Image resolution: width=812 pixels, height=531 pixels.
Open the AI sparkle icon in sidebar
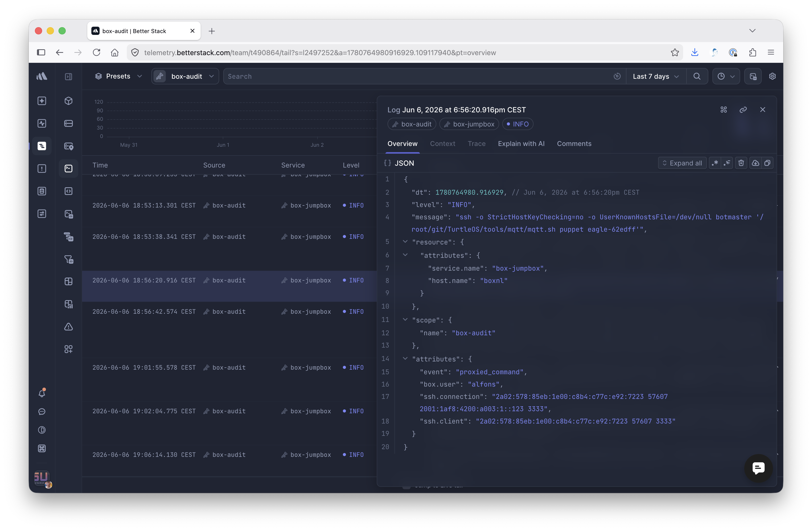click(42, 101)
